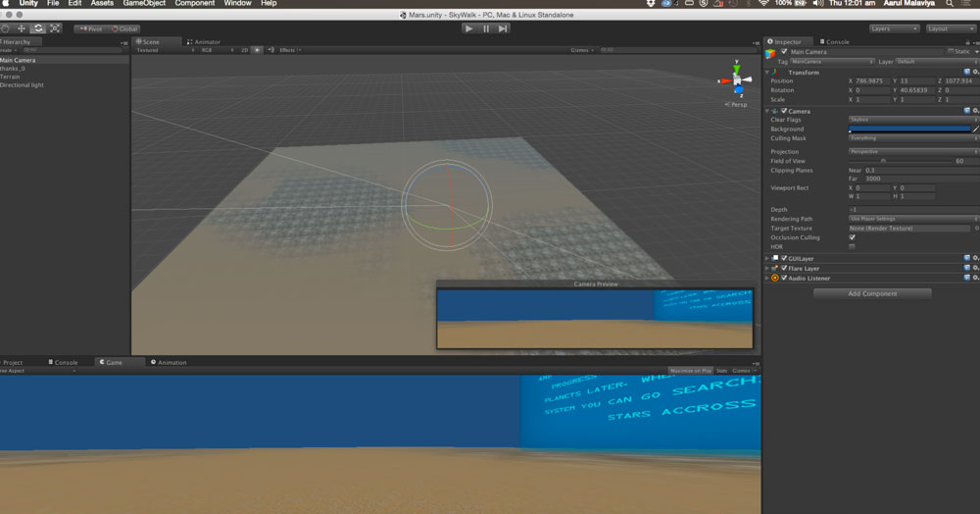This screenshot has height=514, width=980.
Task: Select the Move tool in toolbar
Action: (x=21, y=28)
